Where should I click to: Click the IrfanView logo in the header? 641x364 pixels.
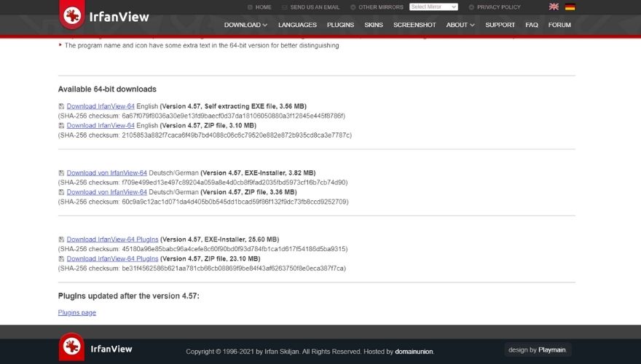point(104,15)
